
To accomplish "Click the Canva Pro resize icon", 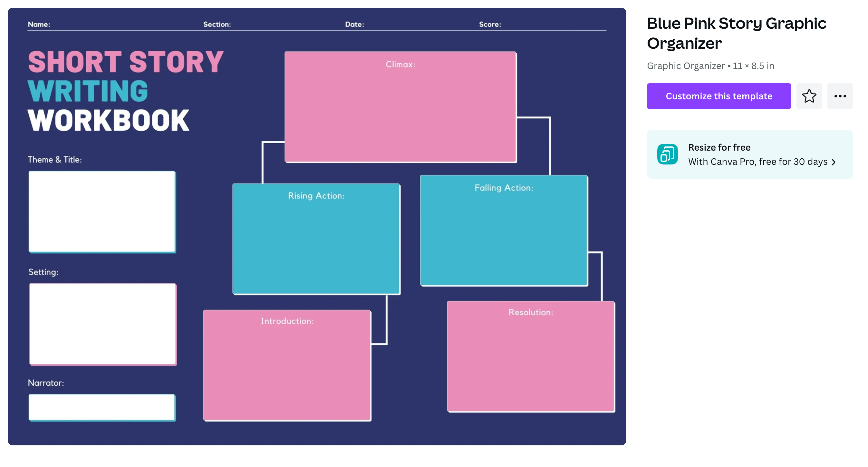I will 668,154.
